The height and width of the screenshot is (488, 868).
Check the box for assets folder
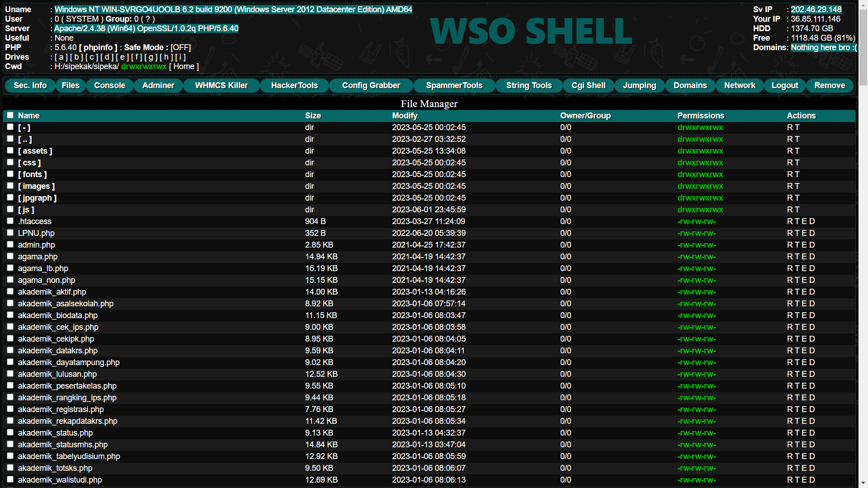[10, 150]
